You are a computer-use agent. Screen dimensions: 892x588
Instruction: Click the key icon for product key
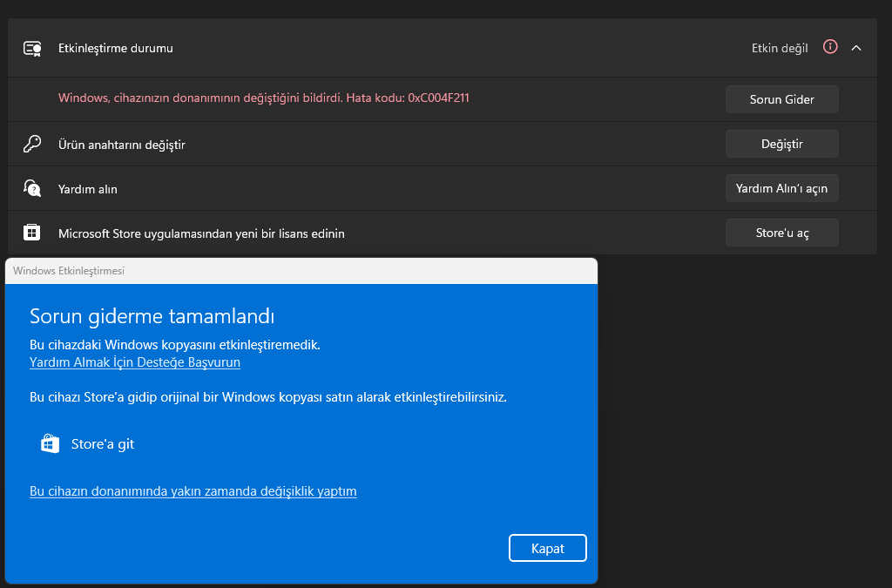tap(32, 144)
